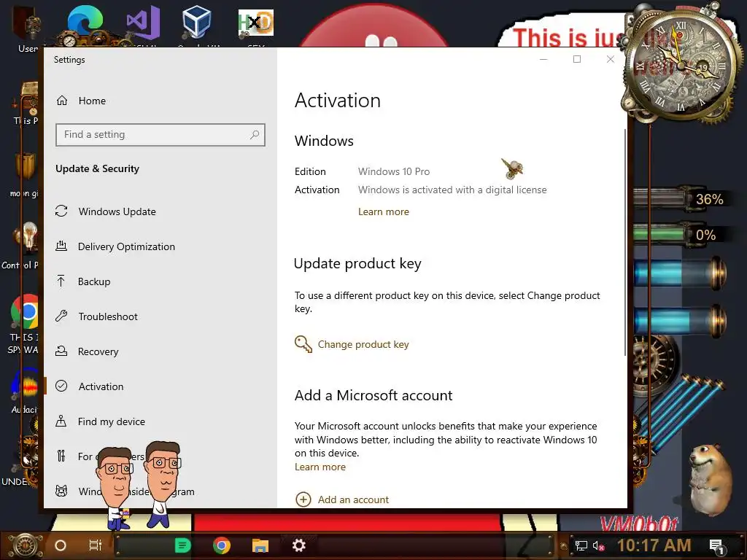747x560 pixels.
Task: Select Backup in sidebar
Action: click(x=94, y=281)
